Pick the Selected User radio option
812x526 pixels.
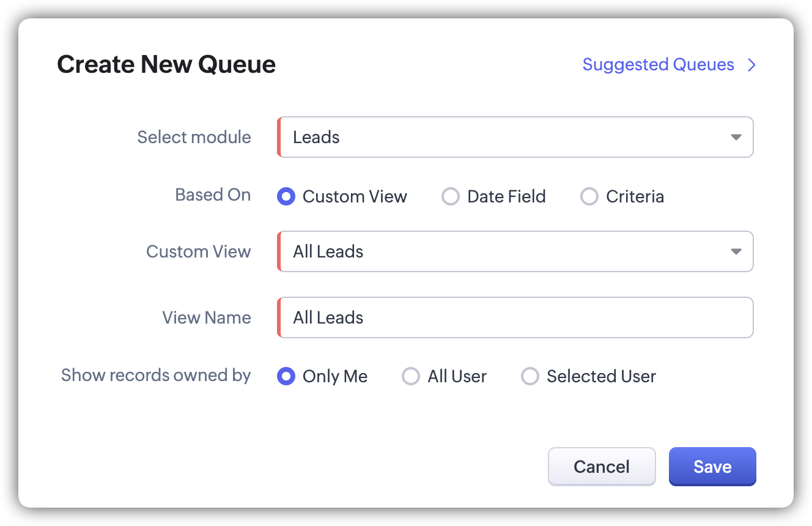click(530, 376)
